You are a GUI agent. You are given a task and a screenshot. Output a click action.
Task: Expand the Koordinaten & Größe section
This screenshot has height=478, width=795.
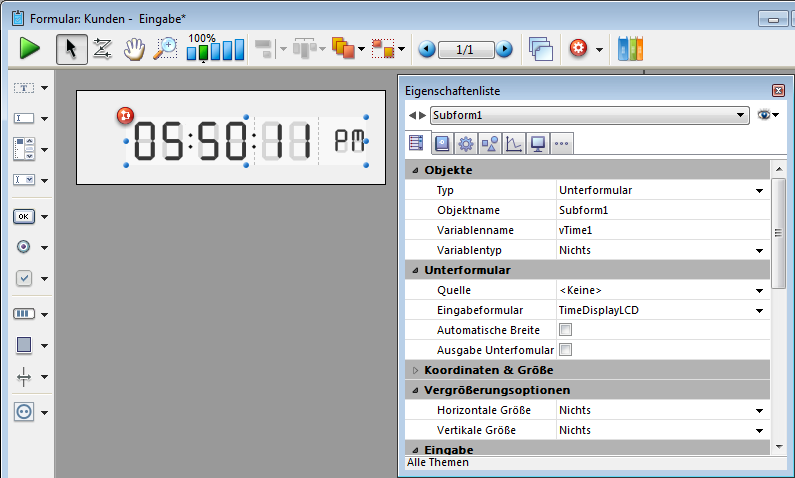pos(416,370)
